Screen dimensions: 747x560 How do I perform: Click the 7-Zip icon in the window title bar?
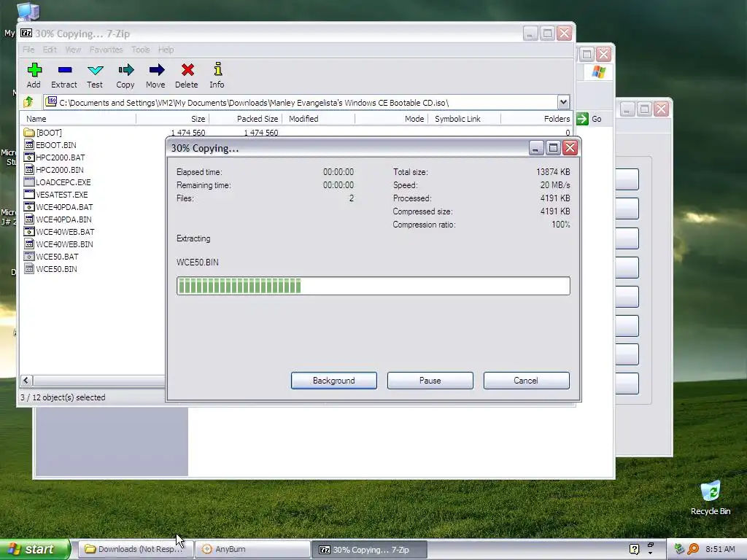tap(26, 34)
